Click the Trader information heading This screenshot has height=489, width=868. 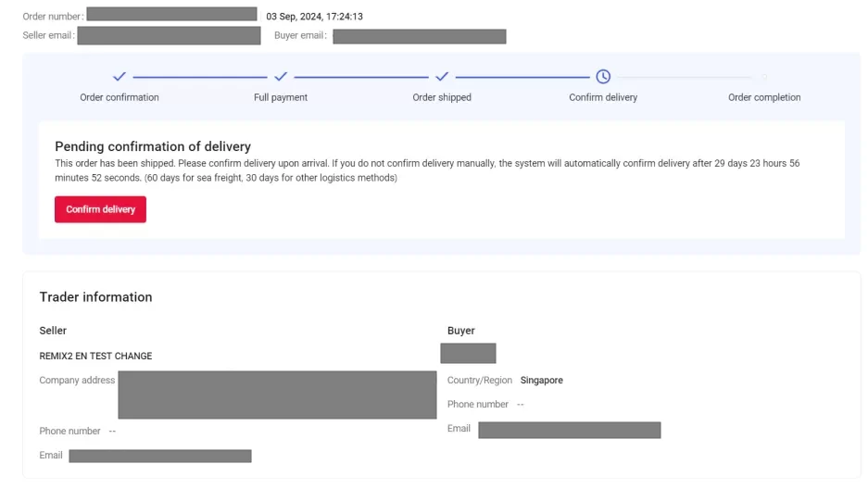pyautogui.click(x=95, y=297)
